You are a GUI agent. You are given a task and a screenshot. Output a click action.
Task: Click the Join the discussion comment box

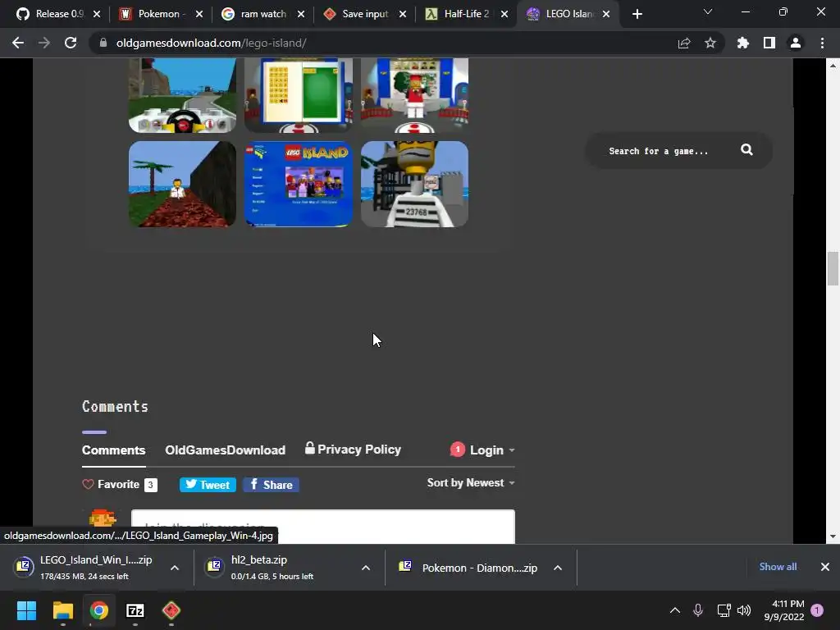pyautogui.click(x=323, y=527)
